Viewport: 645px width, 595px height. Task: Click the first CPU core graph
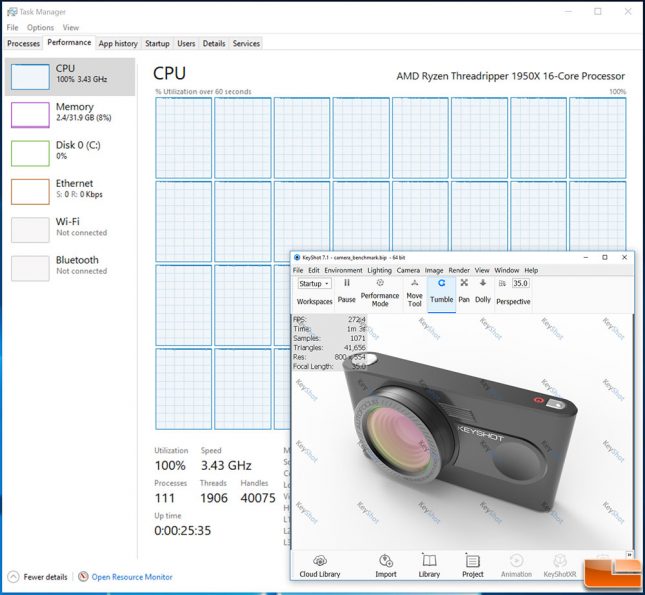(x=183, y=138)
